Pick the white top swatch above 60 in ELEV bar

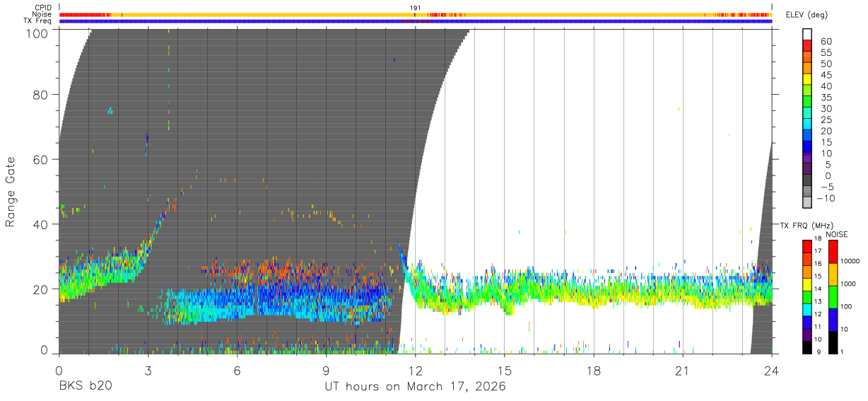[808, 35]
